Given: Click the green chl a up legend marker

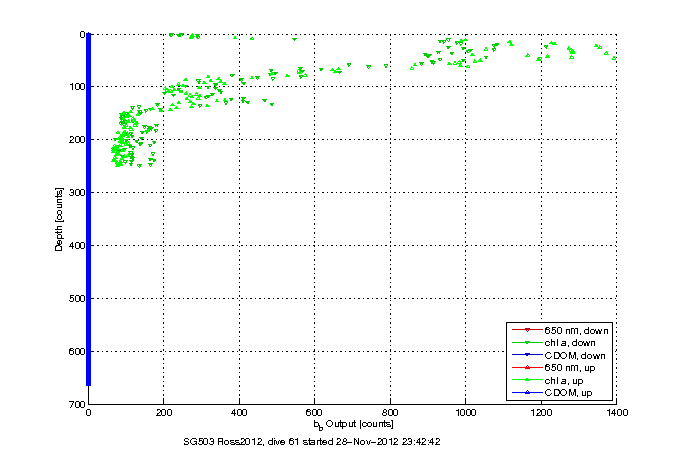Looking at the screenshot, I should 525,382.
